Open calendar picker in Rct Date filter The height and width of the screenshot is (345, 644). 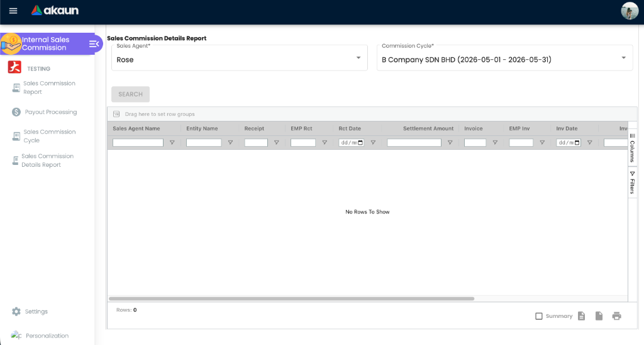(360, 143)
